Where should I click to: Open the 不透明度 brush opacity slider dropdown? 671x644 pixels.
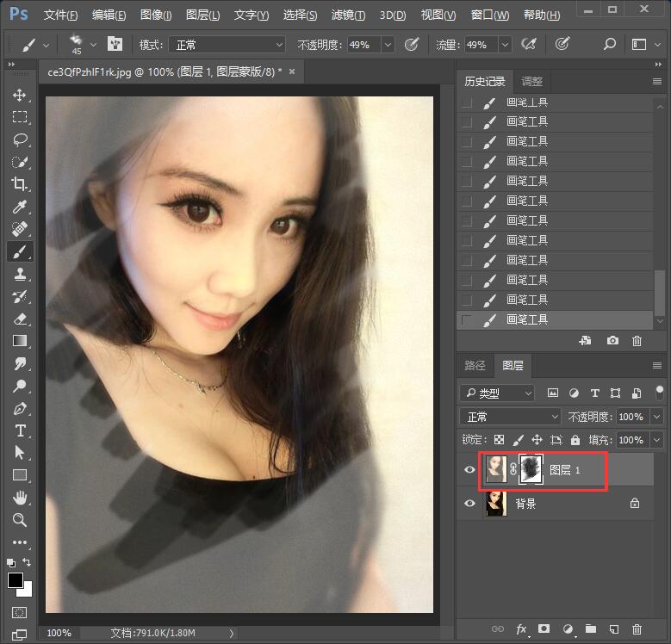pos(388,45)
